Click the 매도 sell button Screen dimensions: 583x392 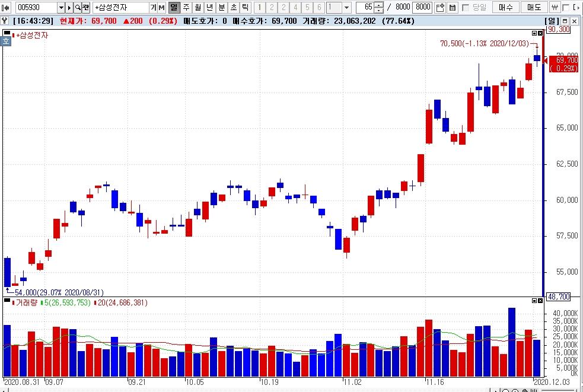pos(534,7)
